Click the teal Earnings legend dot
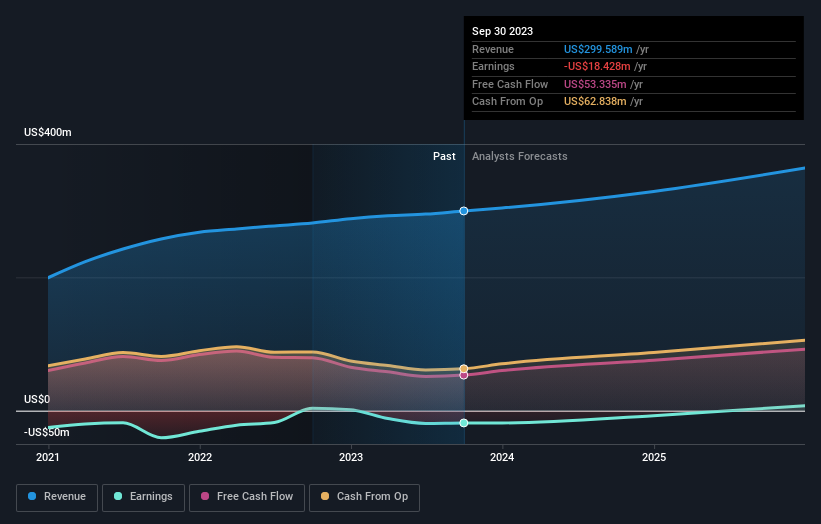The image size is (821, 524). click(x=118, y=496)
